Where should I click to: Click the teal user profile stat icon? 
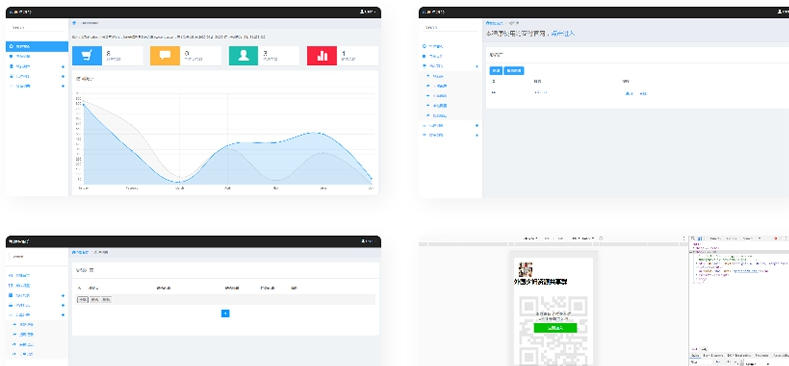click(x=244, y=55)
